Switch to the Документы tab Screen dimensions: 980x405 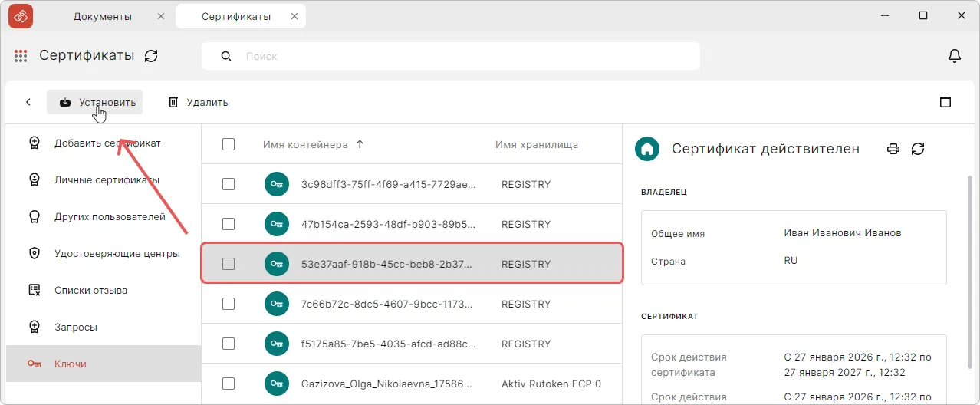pos(103,16)
